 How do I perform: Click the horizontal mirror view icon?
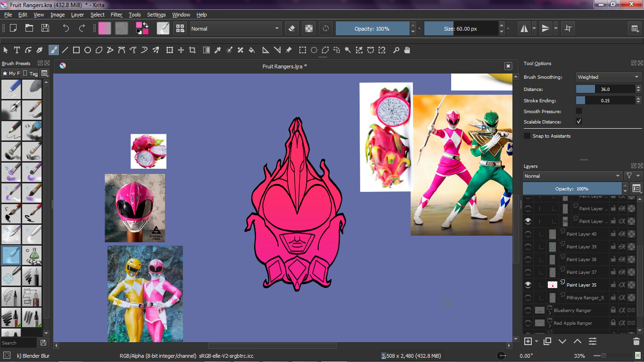tap(524, 28)
